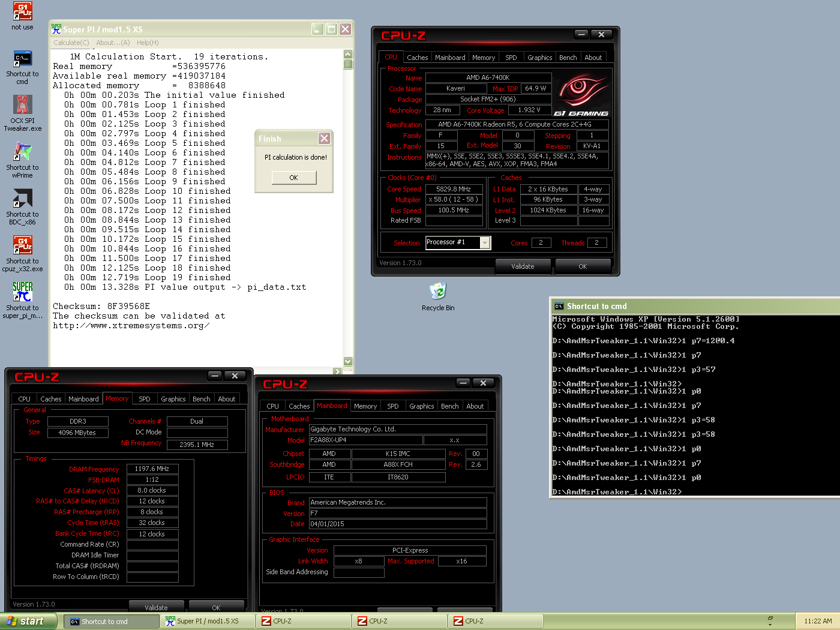Click the Core Speed value 5829.8 MHz
Screen dimensions: 840x630
point(454,189)
